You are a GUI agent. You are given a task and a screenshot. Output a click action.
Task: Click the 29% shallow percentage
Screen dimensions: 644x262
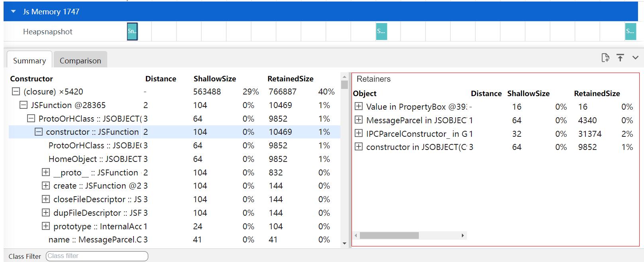click(251, 92)
